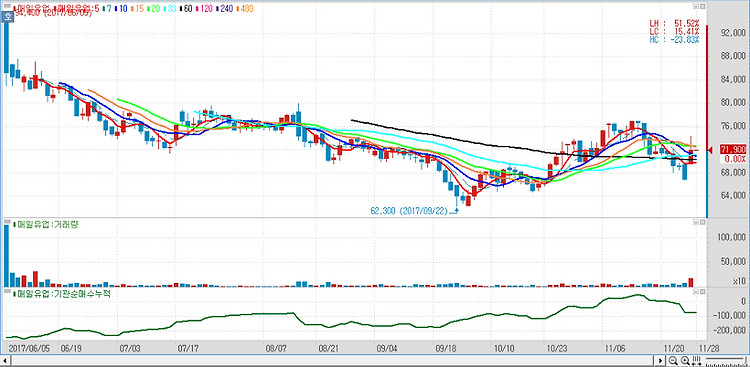
Task: Click the 84,000 price axis label
Action: pos(733,79)
